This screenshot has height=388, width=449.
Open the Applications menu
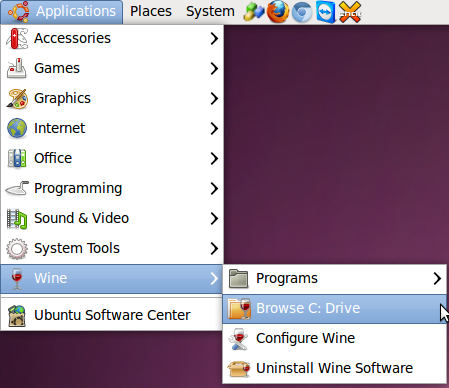coord(62,12)
